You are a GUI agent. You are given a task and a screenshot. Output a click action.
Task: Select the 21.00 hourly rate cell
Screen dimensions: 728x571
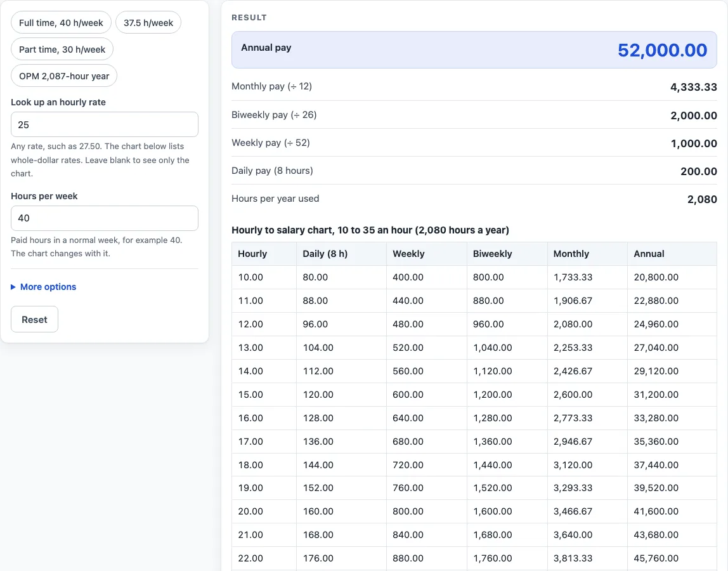click(x=264, y=535)
